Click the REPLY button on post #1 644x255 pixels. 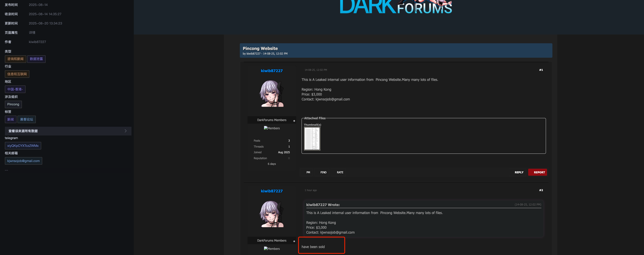click(x=519, y=172)
